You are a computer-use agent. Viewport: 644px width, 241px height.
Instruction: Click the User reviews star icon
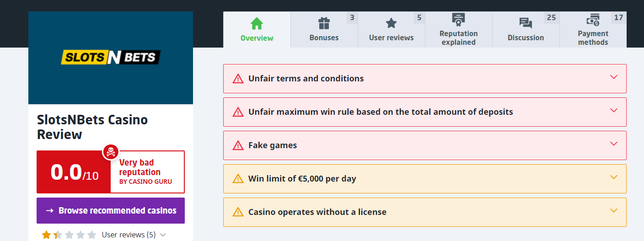[x=391, y=23]
